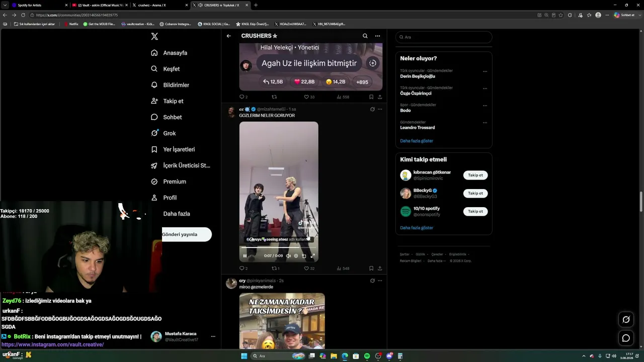Go back with the arrow beside CRUSHERS
The height and width of the screenshot is (362, 644).
tap(228, 36)
